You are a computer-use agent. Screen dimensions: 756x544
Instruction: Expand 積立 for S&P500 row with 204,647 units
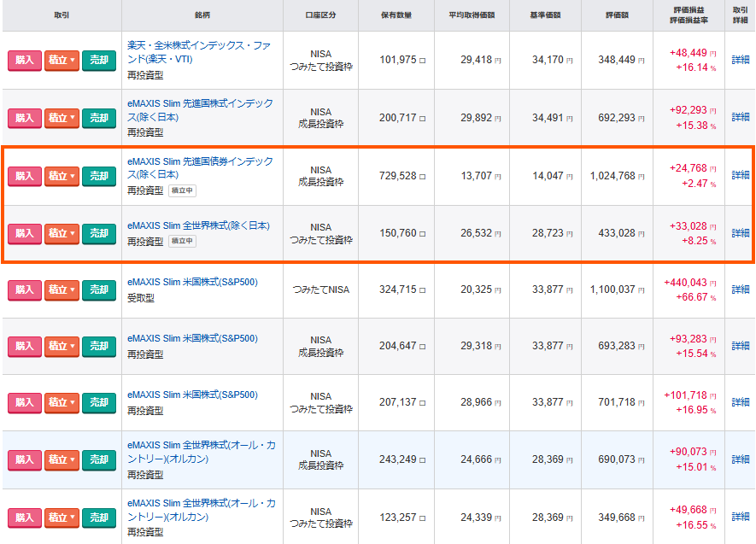coord(62,347)
